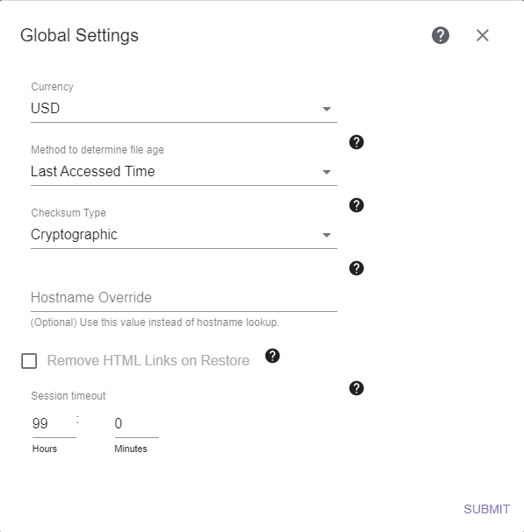The width and height of the screenshot is (524, 532).
Task: Click the Global Settings dialog title
Action: pyautogui.click(x=79, y=36)
